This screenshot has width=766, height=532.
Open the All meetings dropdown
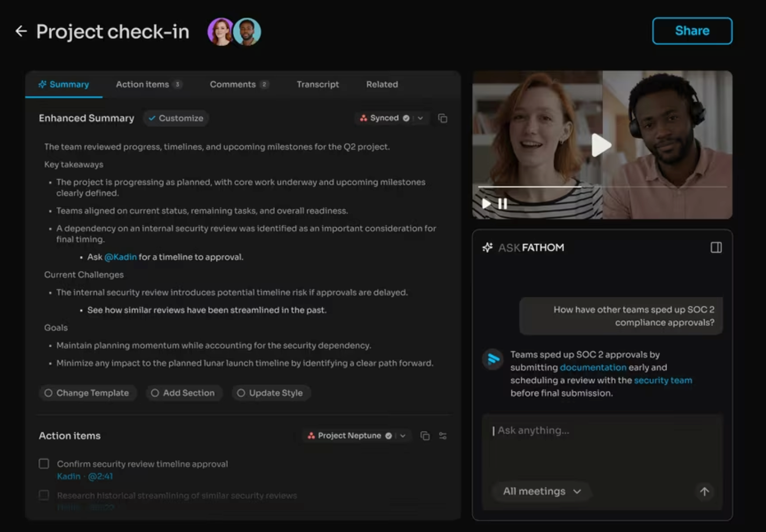click(542, 491)
